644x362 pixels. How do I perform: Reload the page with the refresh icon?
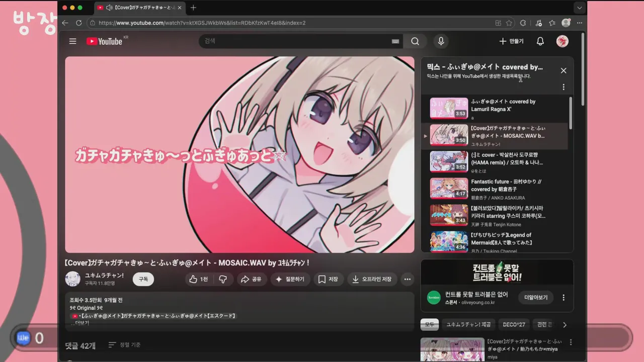point(78,23)
